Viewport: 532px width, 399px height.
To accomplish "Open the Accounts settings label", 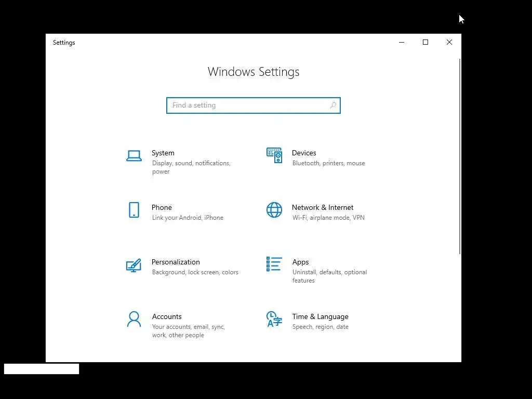I will tap(167, 316).
